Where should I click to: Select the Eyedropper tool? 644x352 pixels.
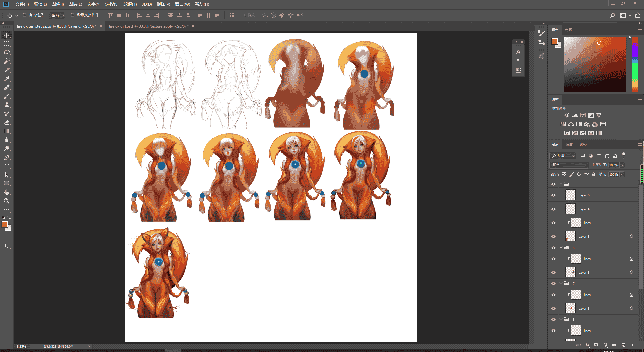pyautogui.click(x=7, y=79)
